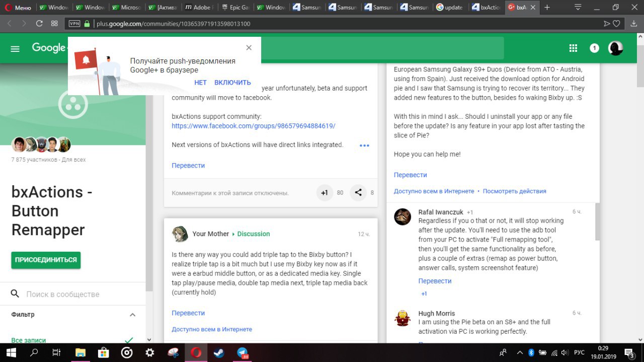Open the Windows Start menu
The height and width of the screenshot is (362, 644).
[12, 352]
